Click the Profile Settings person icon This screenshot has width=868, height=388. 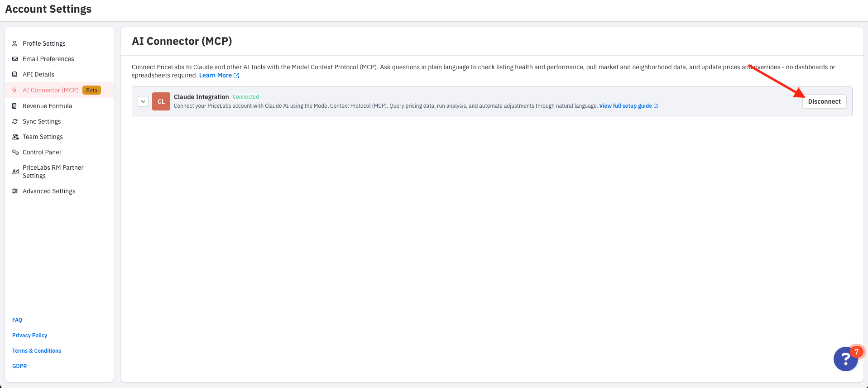pyautogui.click(x=15, y=43)
